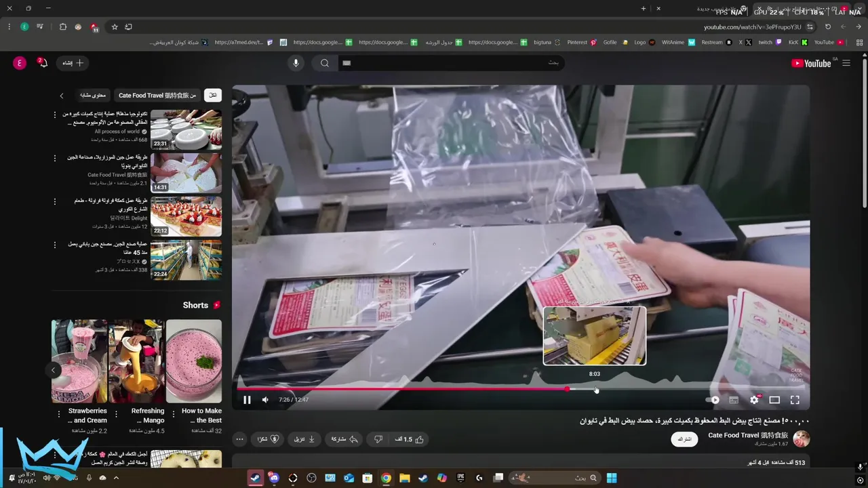868x488 pixels.
Task: Select the 'From Cate Food Travel' chip
Action: tap(157, 96)
